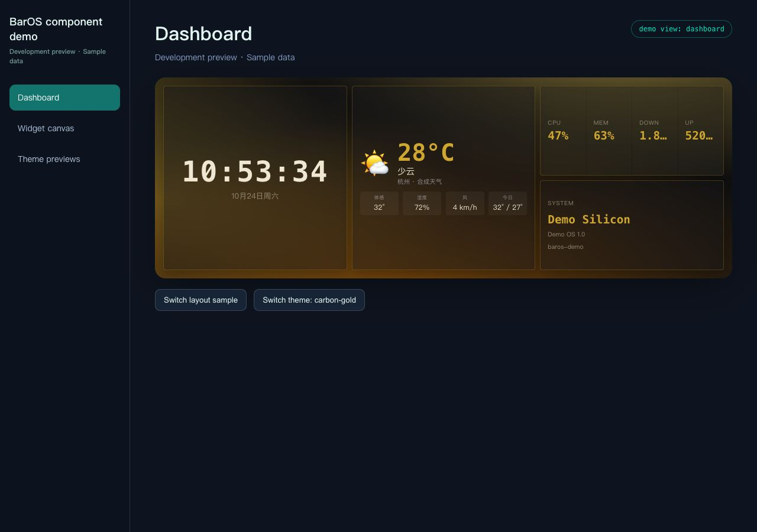Open the Widget canvas sidebar item

click(x=64, y=128)
